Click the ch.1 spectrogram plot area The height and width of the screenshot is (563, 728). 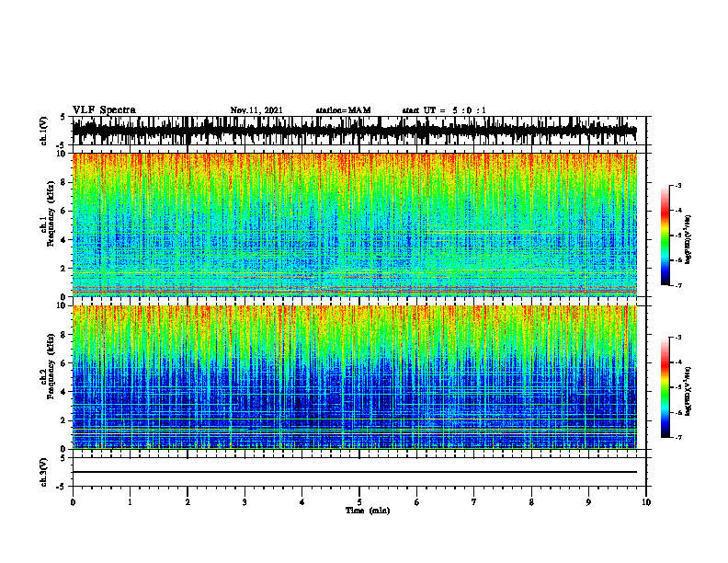pos(355,224)
